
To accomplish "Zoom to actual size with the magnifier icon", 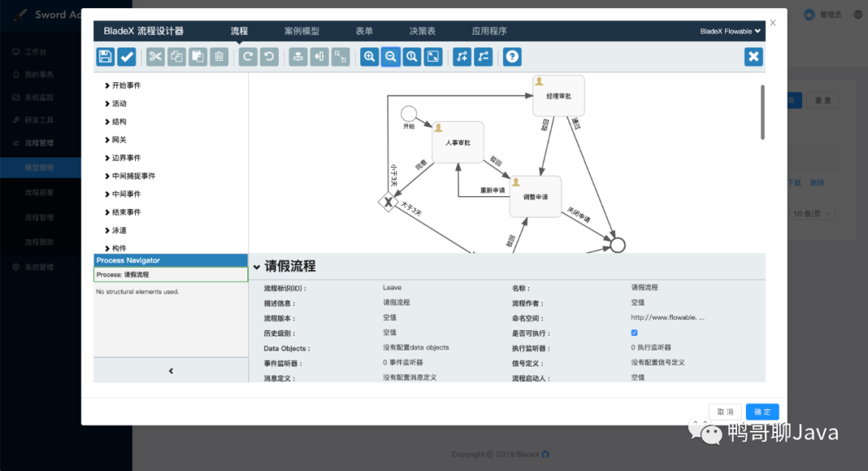I will click(411, 56).
